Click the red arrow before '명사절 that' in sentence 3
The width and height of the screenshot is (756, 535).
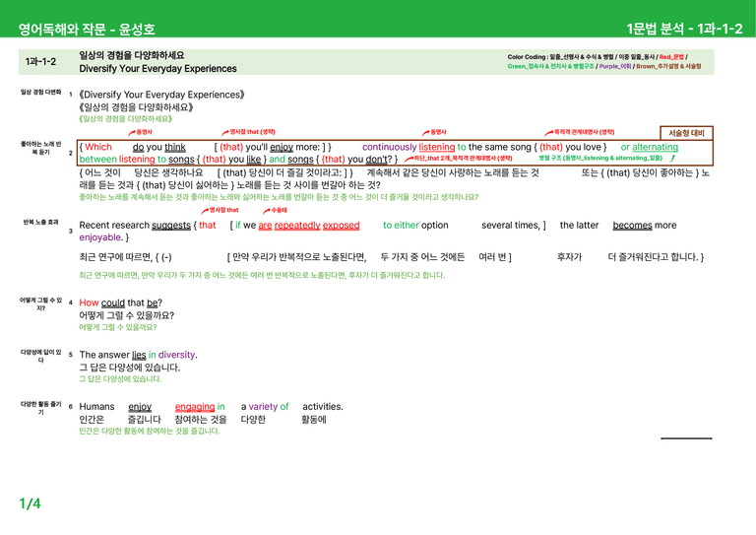click(x=205, y=211)
